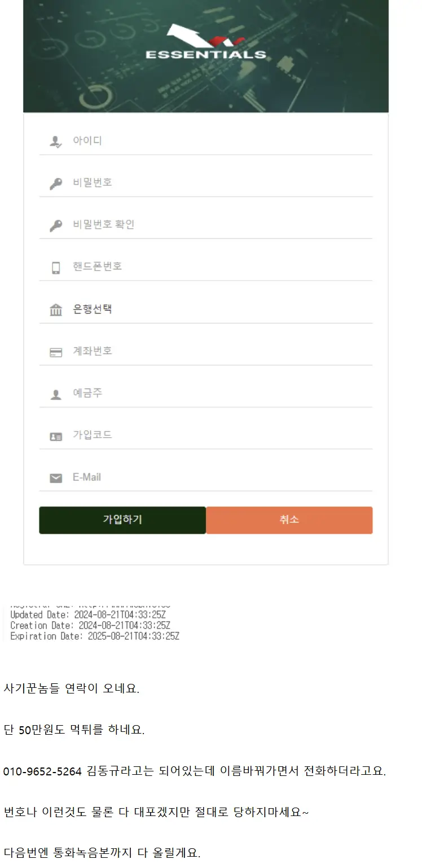Viewport: 422px width, 868px height.
Task: Click the E-Mail input field
Action: pyautogui.click(x=220, y=478)
